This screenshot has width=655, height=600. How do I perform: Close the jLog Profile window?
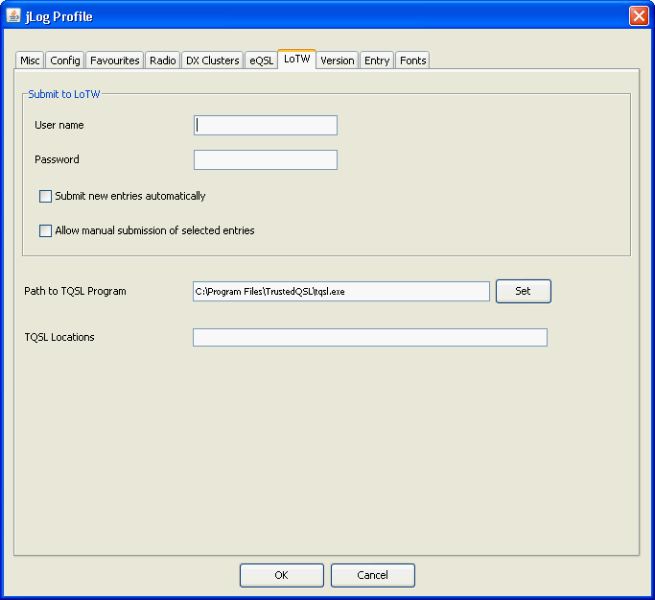[x=639, y=16]
